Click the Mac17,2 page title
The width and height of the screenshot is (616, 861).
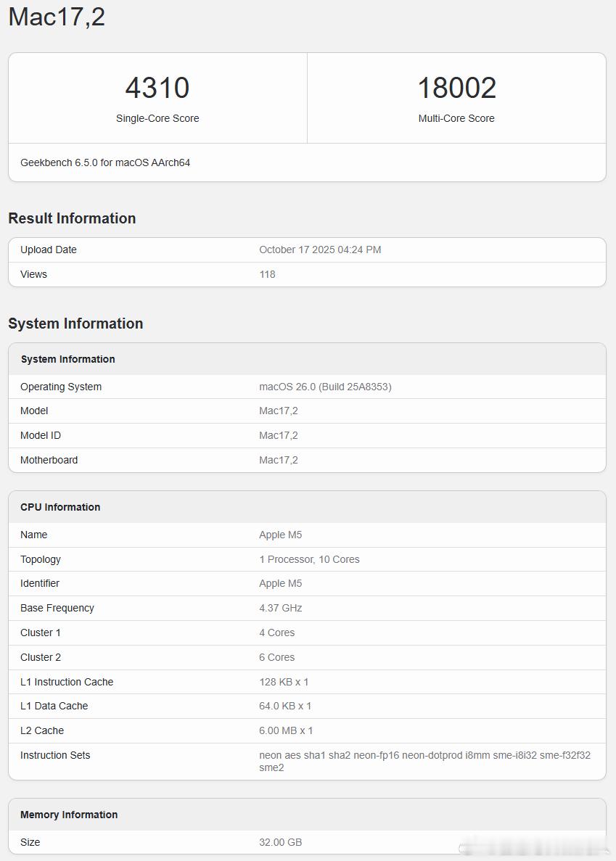tap(57, 17)
